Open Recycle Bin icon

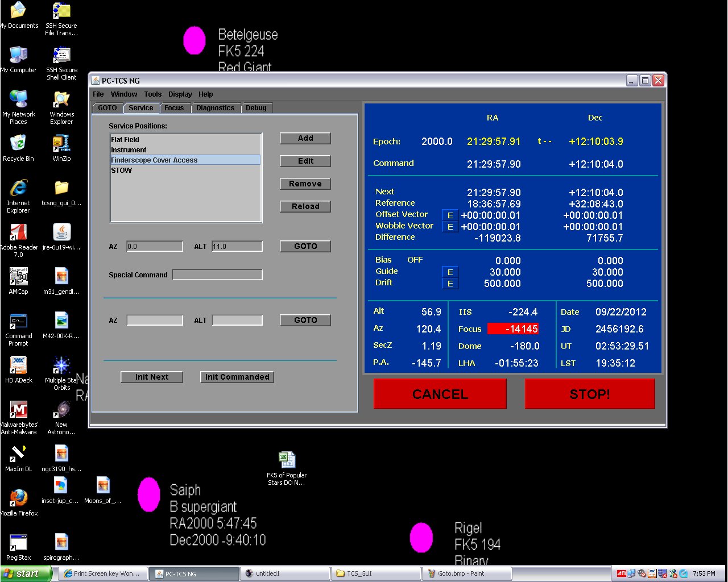click(18, 148)
